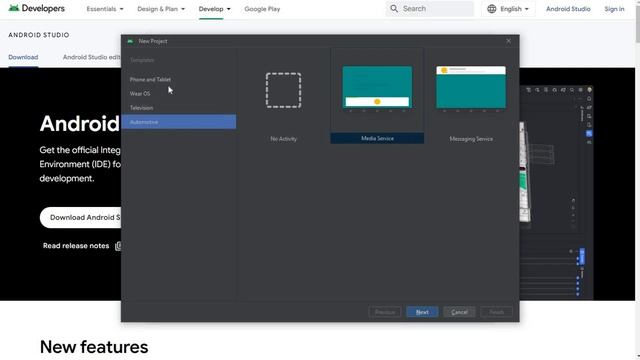Click the Messaging Service label text

point(471,139)
